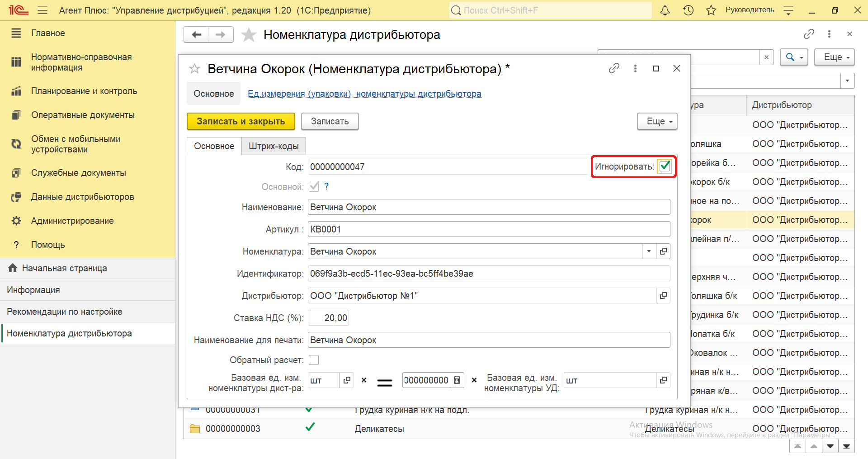
Task: Copy link icon of the list page
Action: (x=809, y=34)
